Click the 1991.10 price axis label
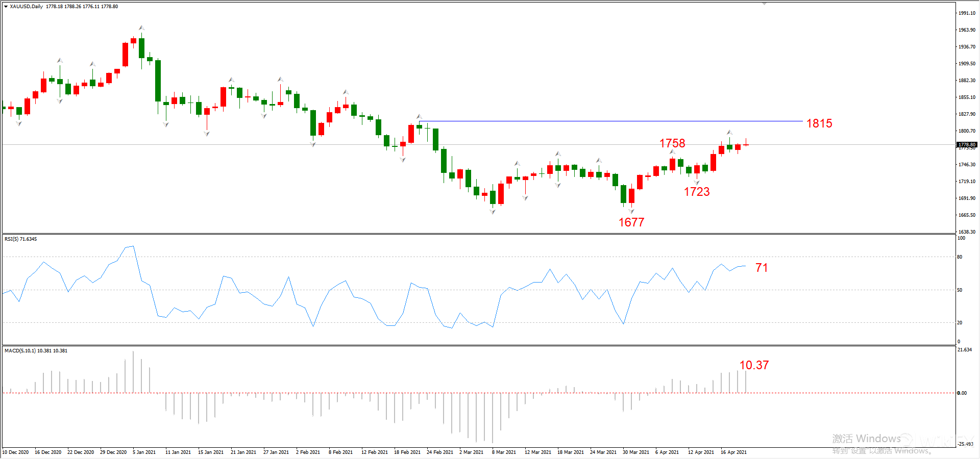Viewport: 980px width, 459px height. (x=967, y=13)
